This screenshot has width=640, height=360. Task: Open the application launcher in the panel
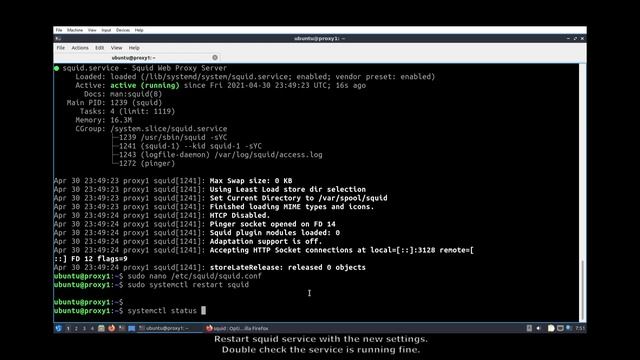point(58,328)
